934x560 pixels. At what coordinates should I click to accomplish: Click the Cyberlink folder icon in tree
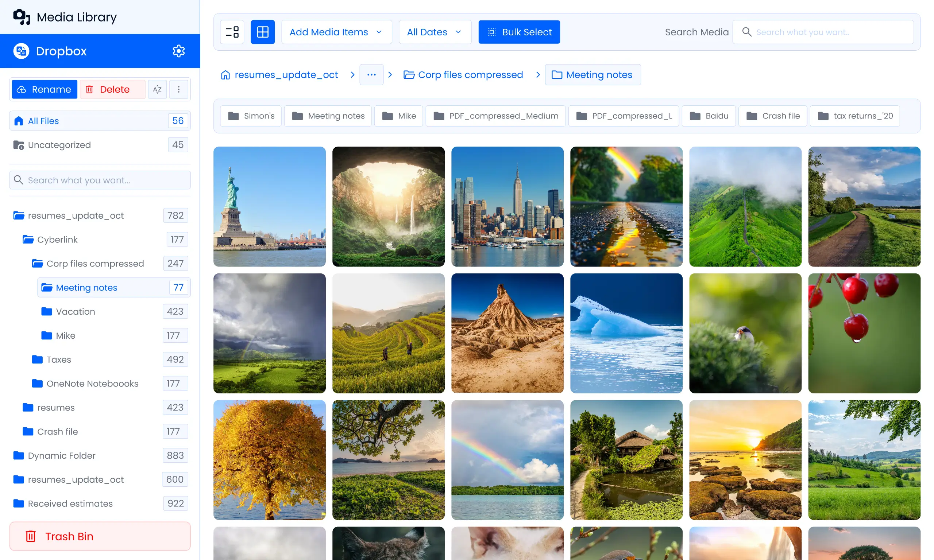coord(28,240)
